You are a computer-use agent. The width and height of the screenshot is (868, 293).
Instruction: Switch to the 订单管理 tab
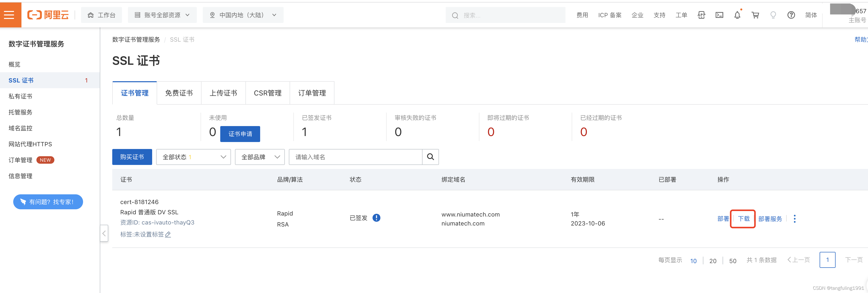tap(312, 93)
